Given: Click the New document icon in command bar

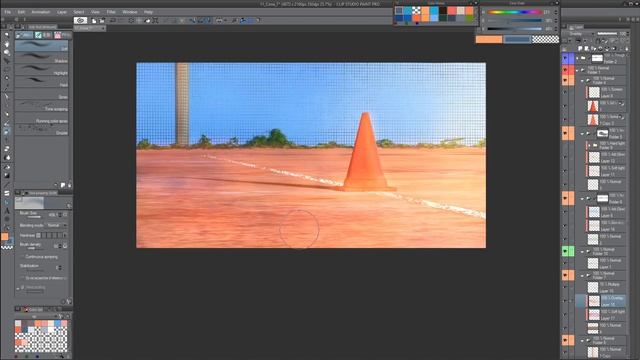Looking at the screenshot, I should click(94, 20).
